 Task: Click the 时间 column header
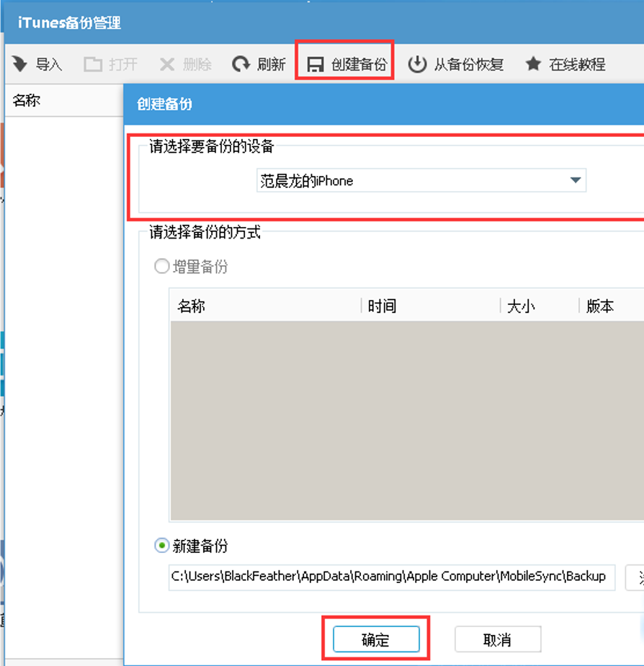pos(382,306)
